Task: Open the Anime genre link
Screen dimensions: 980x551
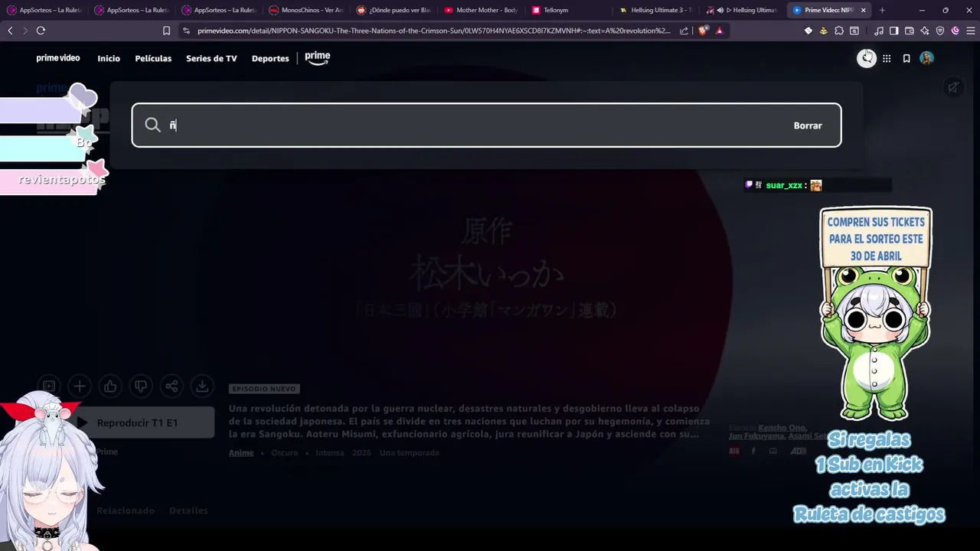Action: [241, 452]
